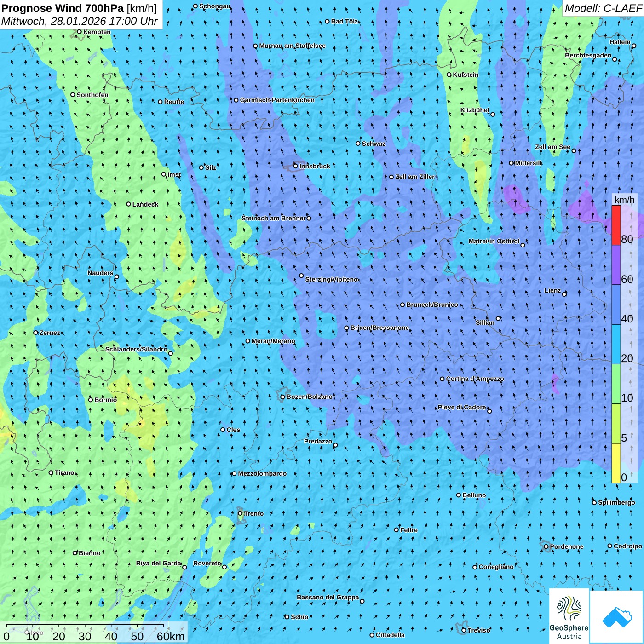
Task: Click the GeoSphere Austria logo
Action: point(569,617)
